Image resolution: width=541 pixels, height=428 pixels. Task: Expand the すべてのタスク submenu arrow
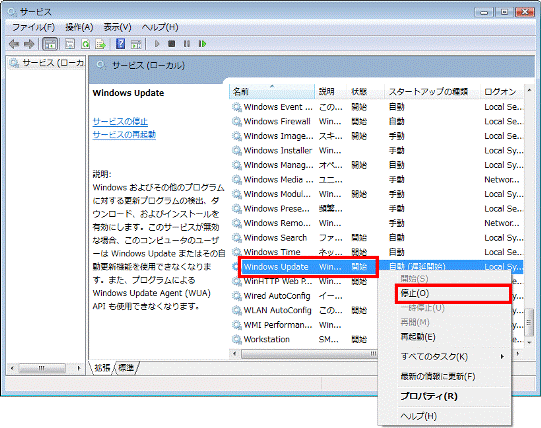pos(502,357)
